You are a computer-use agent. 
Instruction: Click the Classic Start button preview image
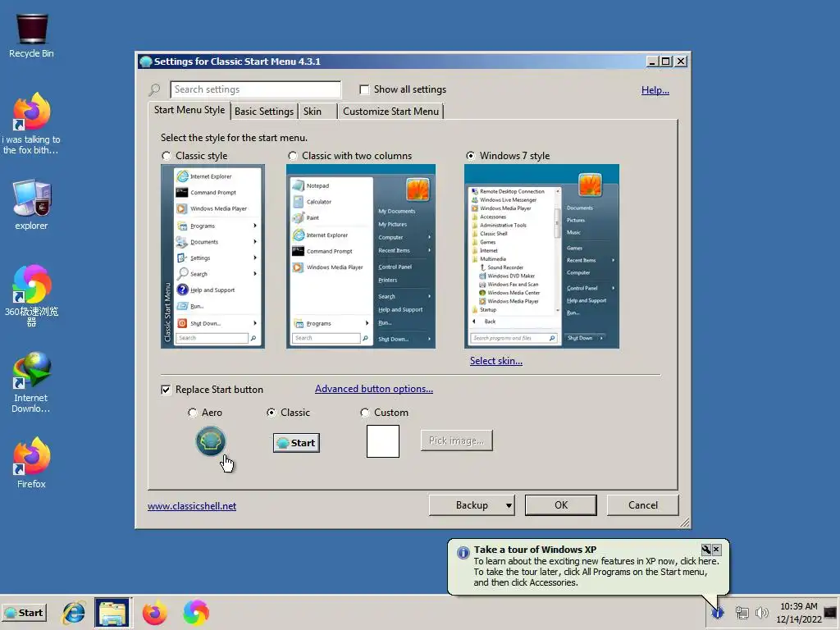click(296, 443)
